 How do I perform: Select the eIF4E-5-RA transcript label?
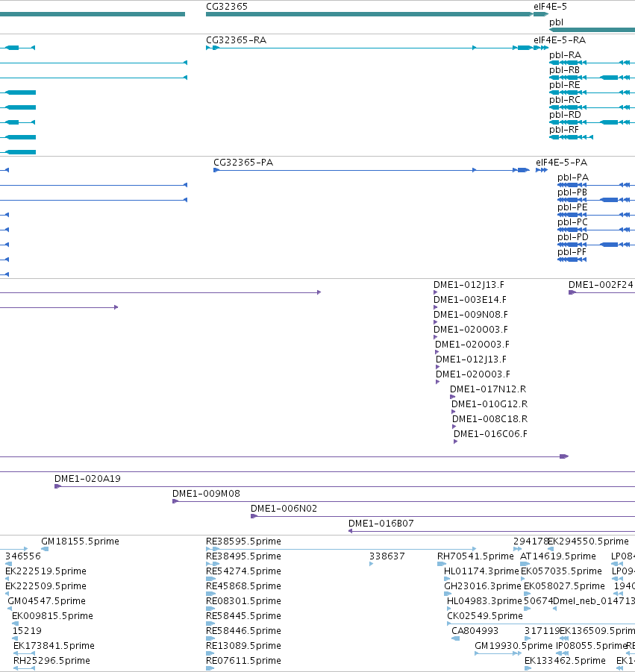pos(560,40)
